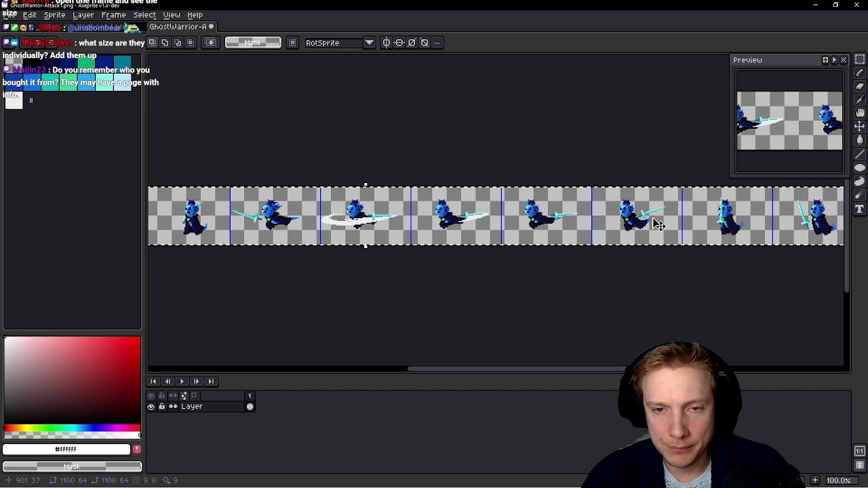Toggle onion skin in timeline header
The image size is (868, 488).
194,396
